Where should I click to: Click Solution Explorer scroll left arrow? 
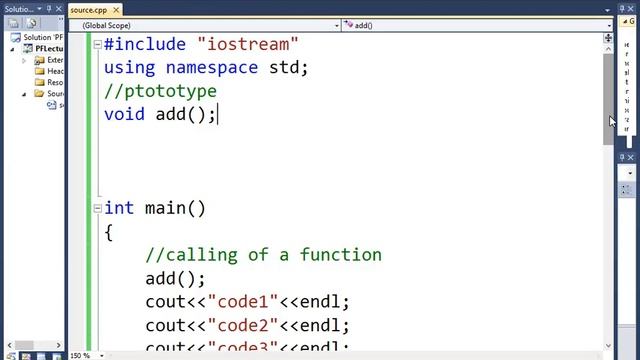[x=10, y=345]
